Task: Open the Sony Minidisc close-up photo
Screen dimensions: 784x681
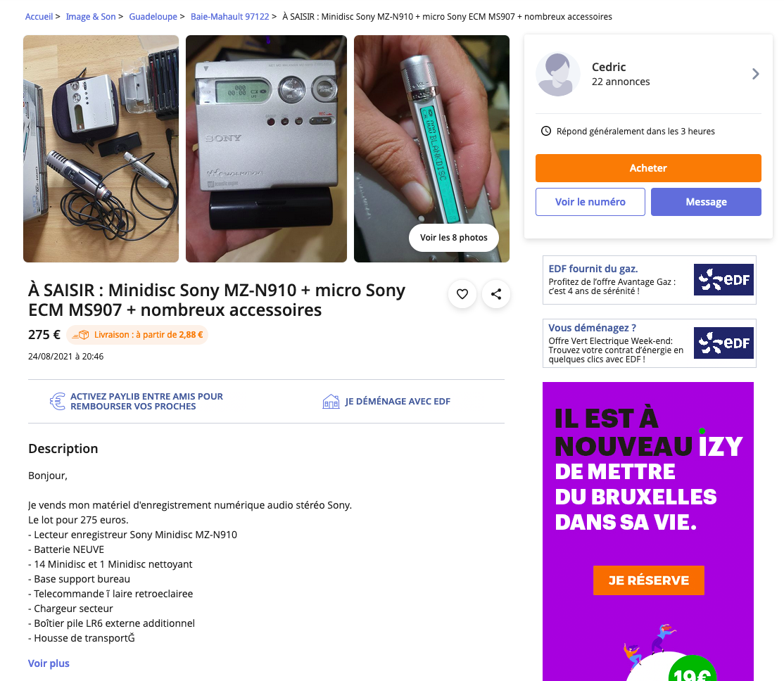Action: point(266,148)
